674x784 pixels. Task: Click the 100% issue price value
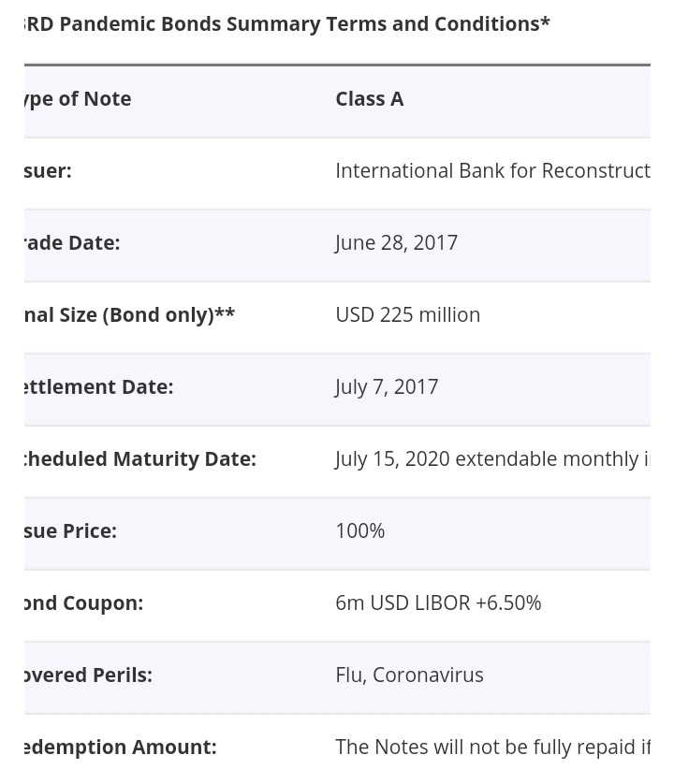point(359,531)
